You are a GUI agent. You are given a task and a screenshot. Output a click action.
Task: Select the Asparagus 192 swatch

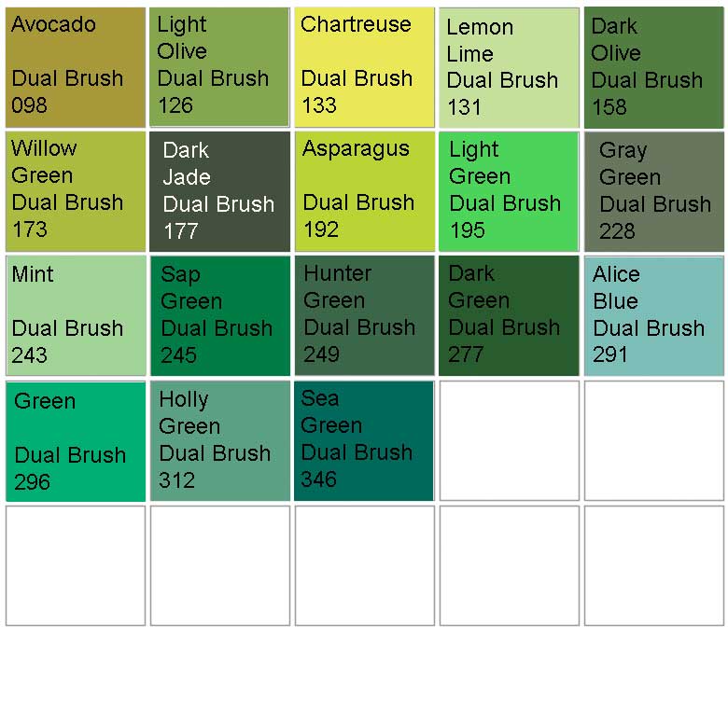point(365,191)
